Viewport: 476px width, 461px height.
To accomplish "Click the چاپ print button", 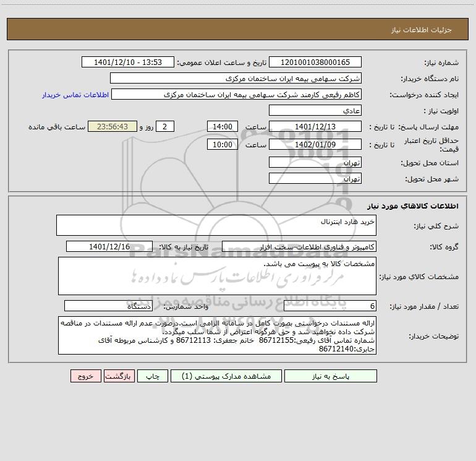I will (153, 376).
